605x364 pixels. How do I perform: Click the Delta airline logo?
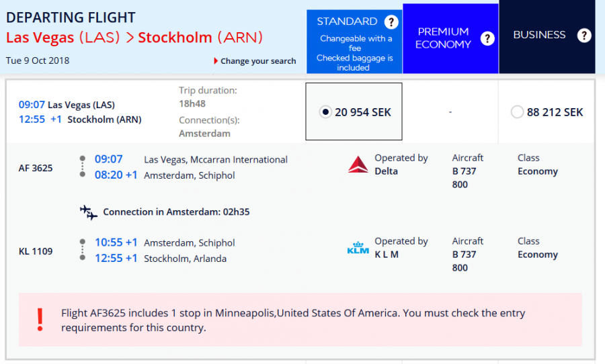pos(358,165)
